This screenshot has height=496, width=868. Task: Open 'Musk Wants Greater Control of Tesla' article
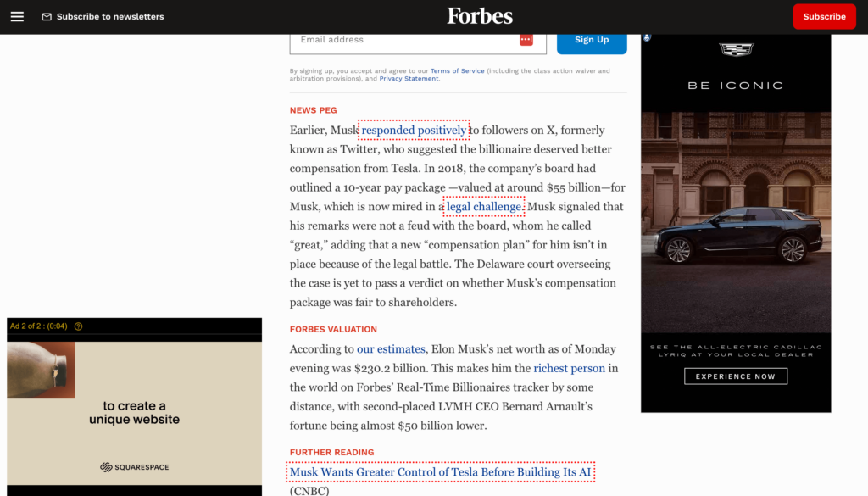click(x=440, y=472)
